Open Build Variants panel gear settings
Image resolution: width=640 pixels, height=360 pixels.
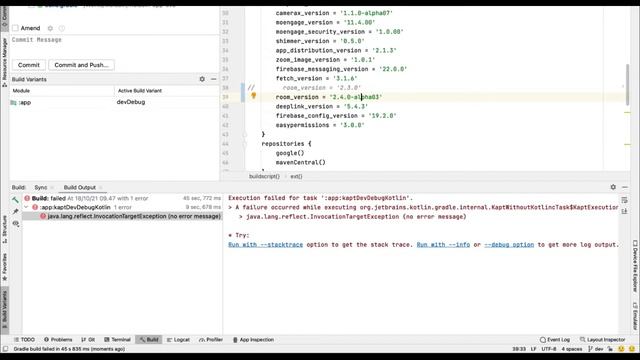click(202, 79)
